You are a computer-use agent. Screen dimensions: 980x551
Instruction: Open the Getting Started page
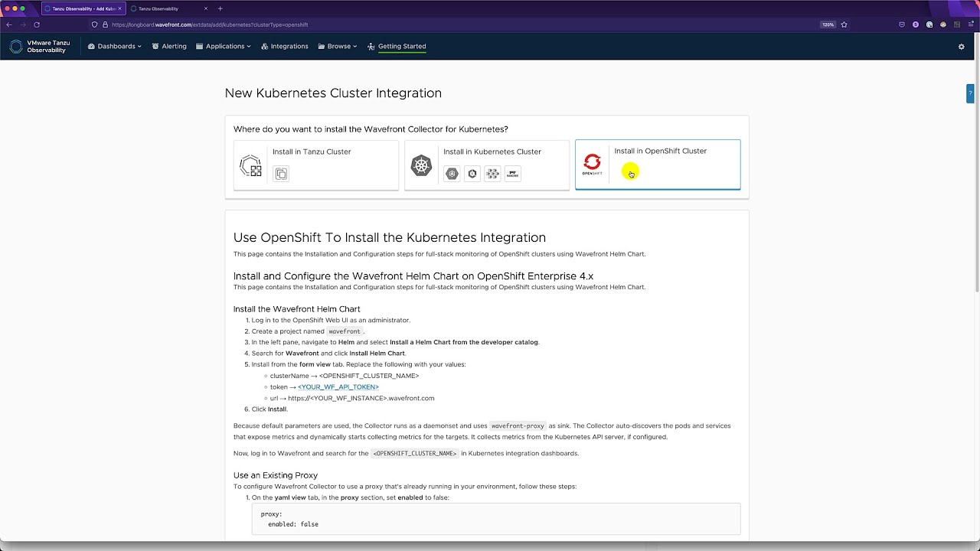[397, 47]
